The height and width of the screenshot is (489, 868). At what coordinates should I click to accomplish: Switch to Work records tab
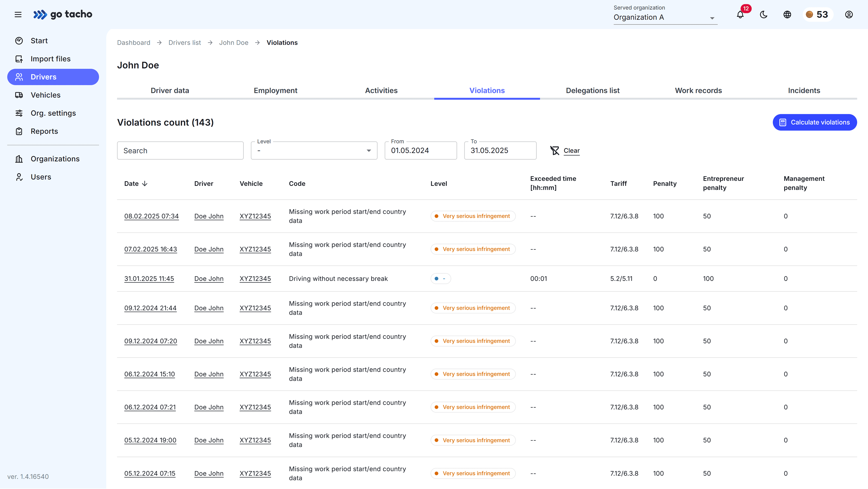pos(698,90)
